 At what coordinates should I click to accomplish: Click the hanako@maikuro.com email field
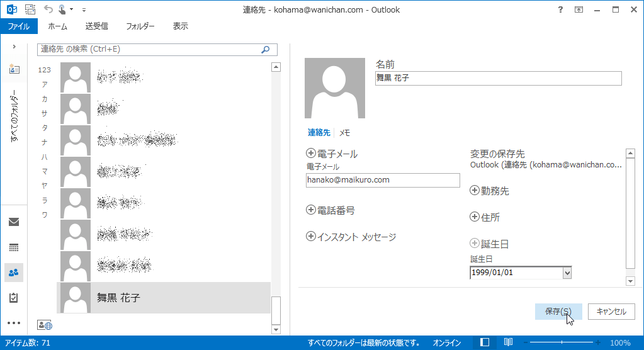(x=383, y=180)
